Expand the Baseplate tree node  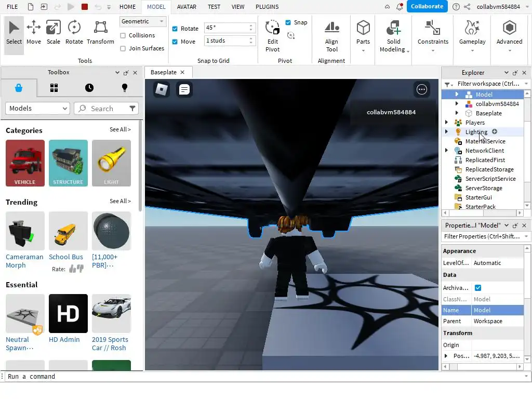pyautogui.click(x=457, y=113)
